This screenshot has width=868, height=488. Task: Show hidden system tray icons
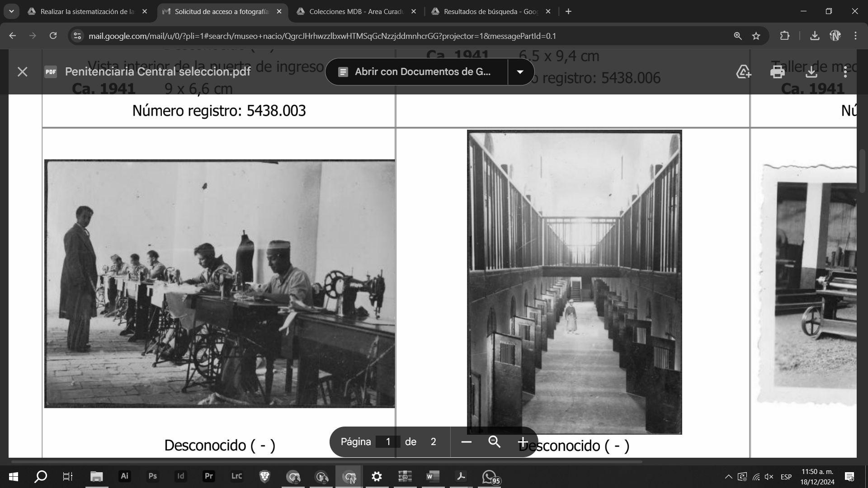tap(728, 477)
